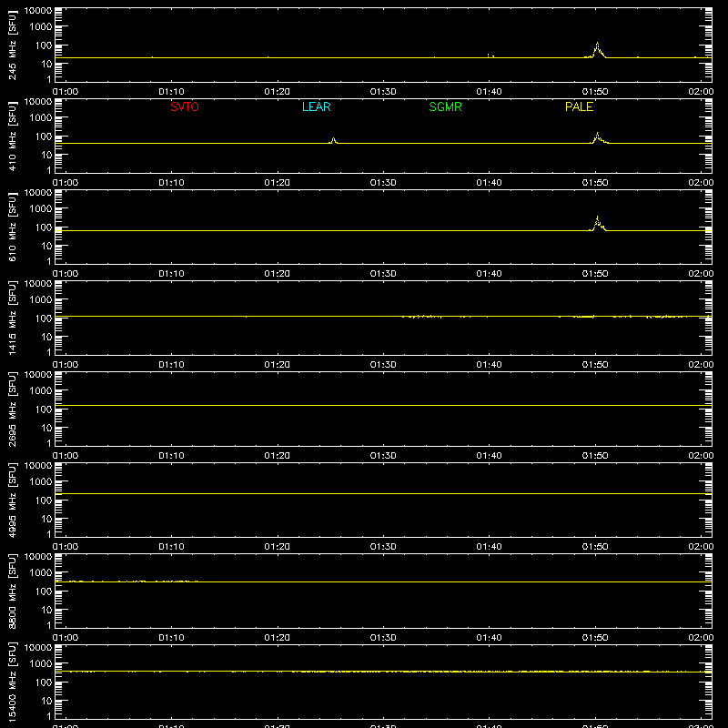The height and width of the screenshot is (728, 728).
Task: Click the 10000 y-axis label of 245 MHz plot
Action: pyautogui.click(x=38, y=11)
